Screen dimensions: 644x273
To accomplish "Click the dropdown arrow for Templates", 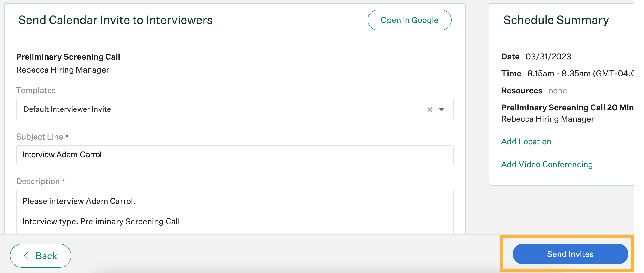I will pyautogui.click(x=443, y=109).
